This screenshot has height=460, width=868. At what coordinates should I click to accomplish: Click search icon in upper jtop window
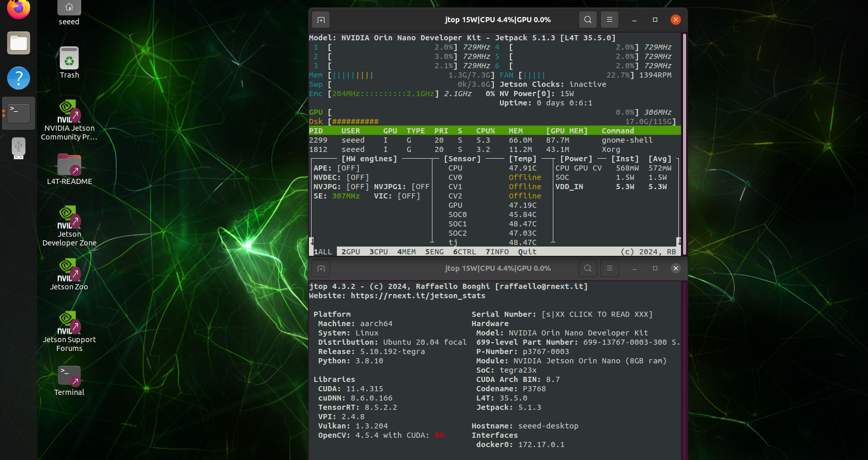[x=588, y=20]
